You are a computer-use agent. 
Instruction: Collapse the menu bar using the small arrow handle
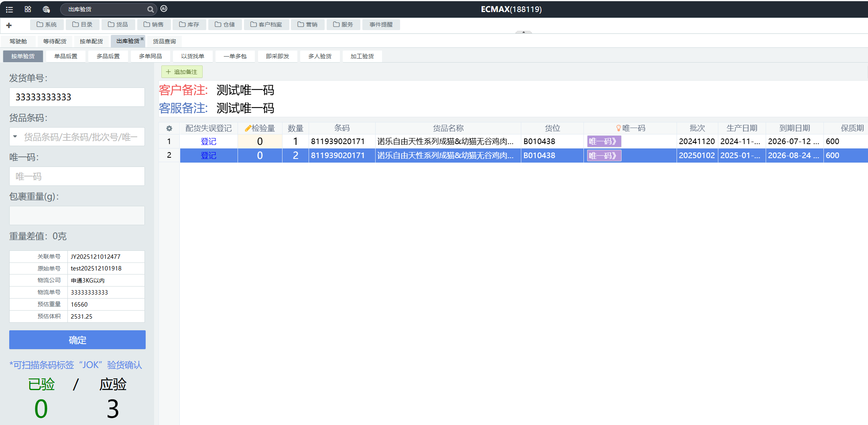coord(524,32)
